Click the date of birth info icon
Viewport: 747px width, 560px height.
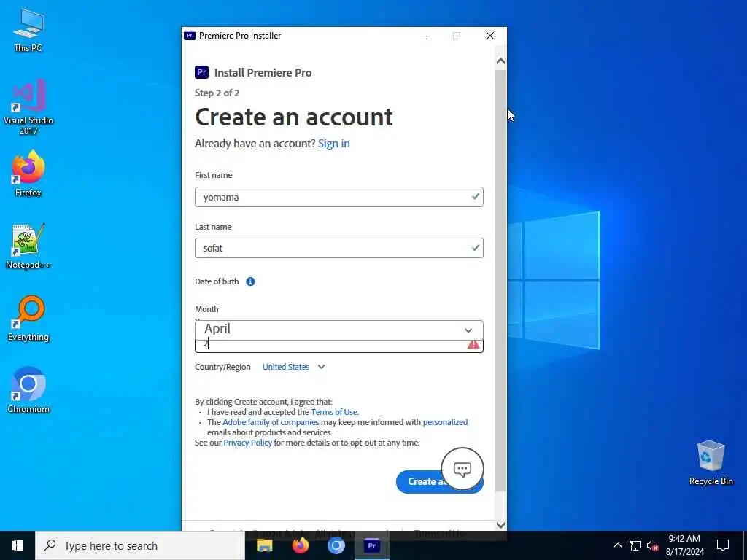point(250,281)
